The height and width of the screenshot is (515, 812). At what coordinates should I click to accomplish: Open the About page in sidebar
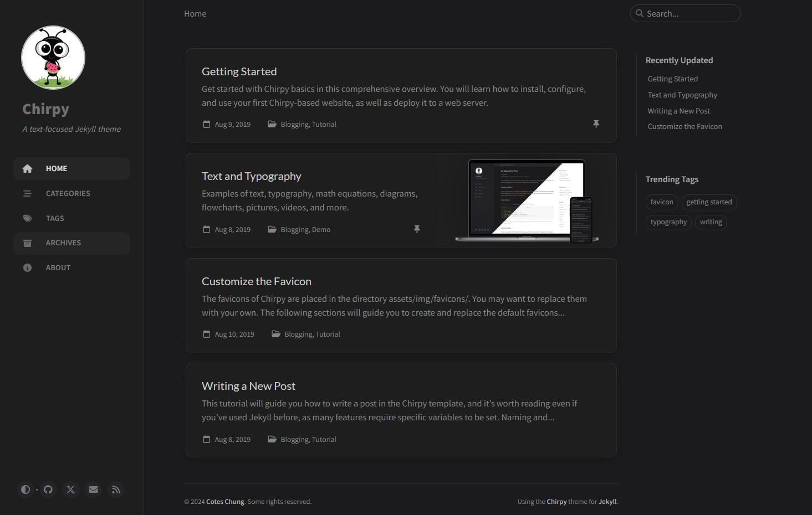[x=58, y=267]
